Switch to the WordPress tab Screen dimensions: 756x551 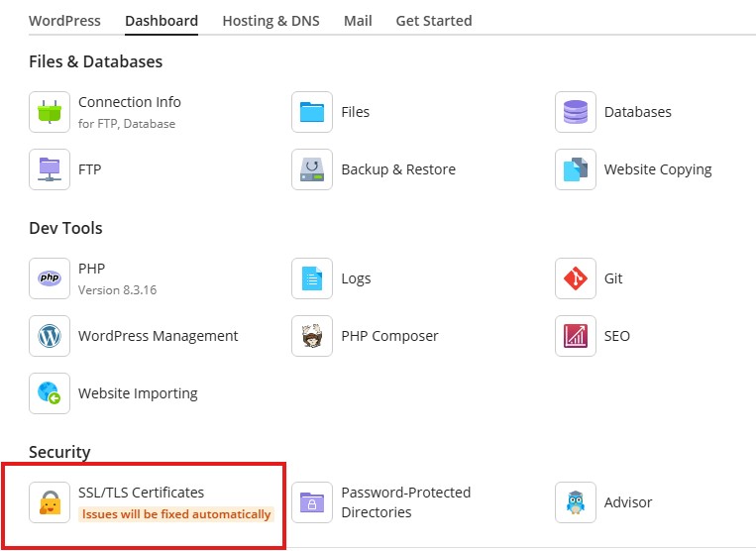64,21
